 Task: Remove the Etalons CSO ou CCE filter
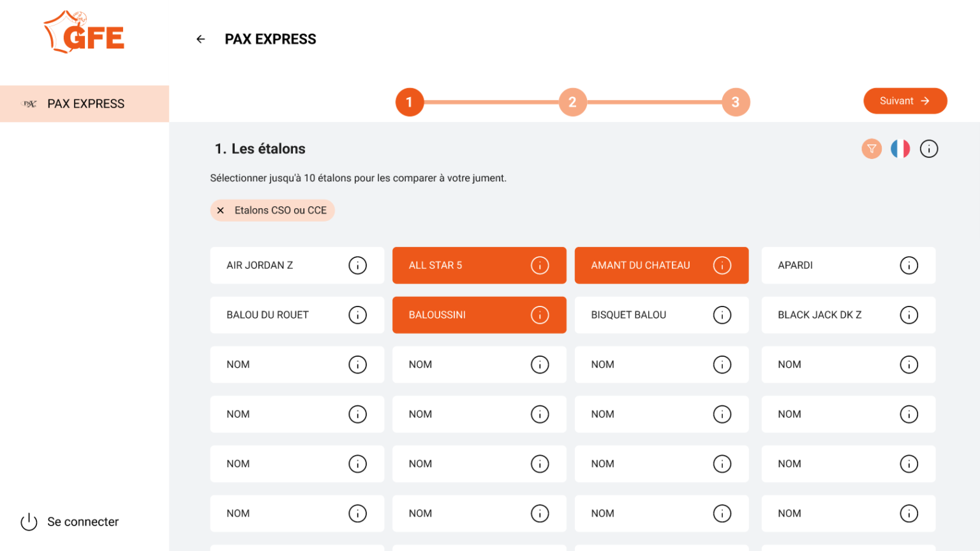pyautogui.click(x=221, y=210)
